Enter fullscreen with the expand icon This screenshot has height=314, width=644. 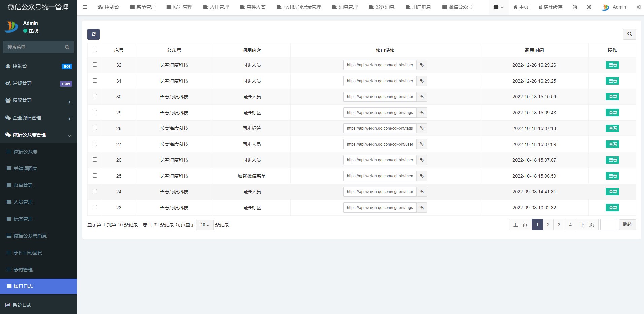click(x=589, y=7)
